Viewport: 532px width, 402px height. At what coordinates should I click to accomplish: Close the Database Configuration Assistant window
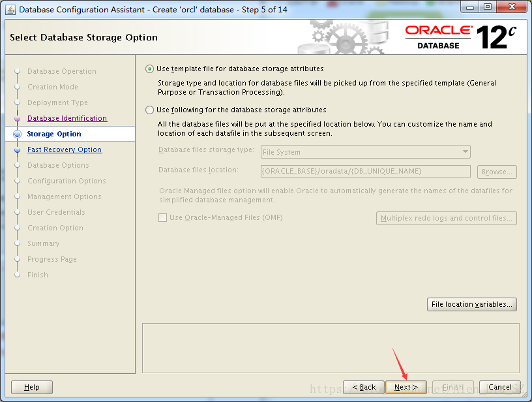(512, 7)
